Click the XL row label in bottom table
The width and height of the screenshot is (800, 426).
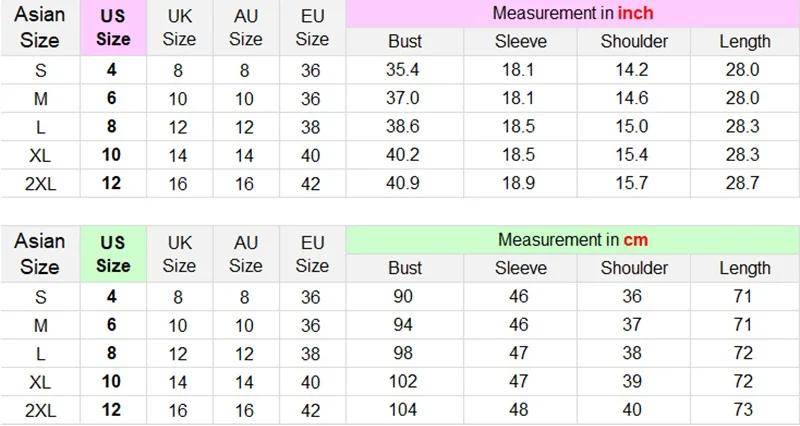click(40, 381)
